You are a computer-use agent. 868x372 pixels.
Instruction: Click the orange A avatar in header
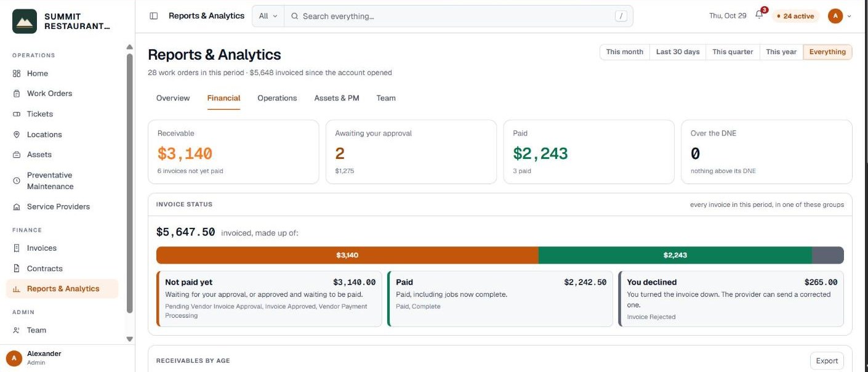(835, 16)
